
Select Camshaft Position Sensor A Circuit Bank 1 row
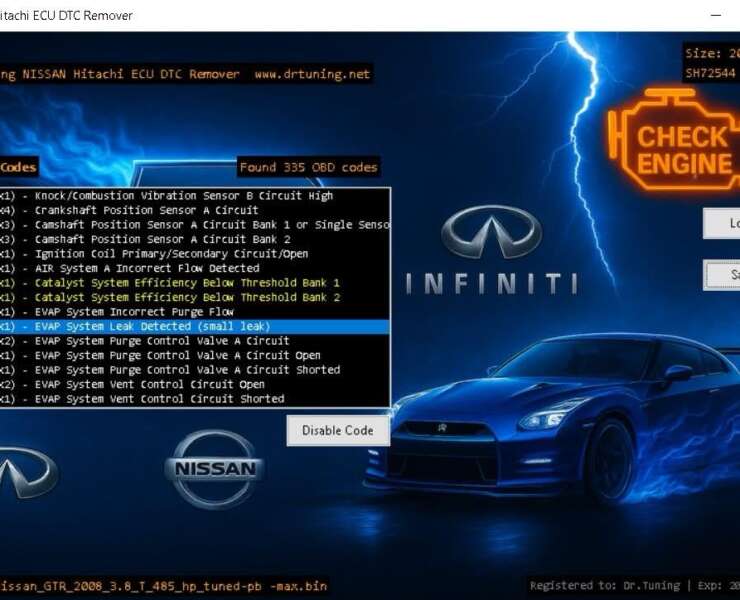(x=195, y=225)
